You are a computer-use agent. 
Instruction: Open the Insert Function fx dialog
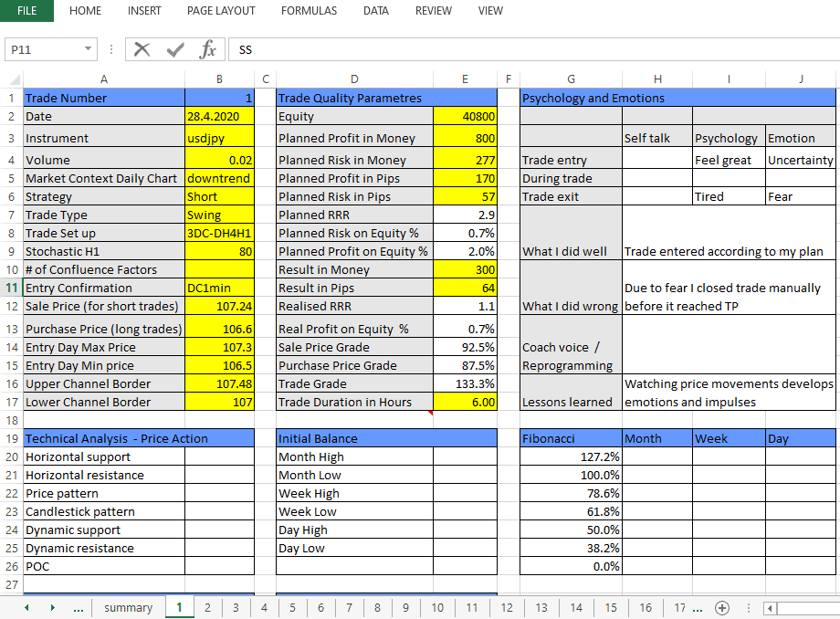pos(207,49)
